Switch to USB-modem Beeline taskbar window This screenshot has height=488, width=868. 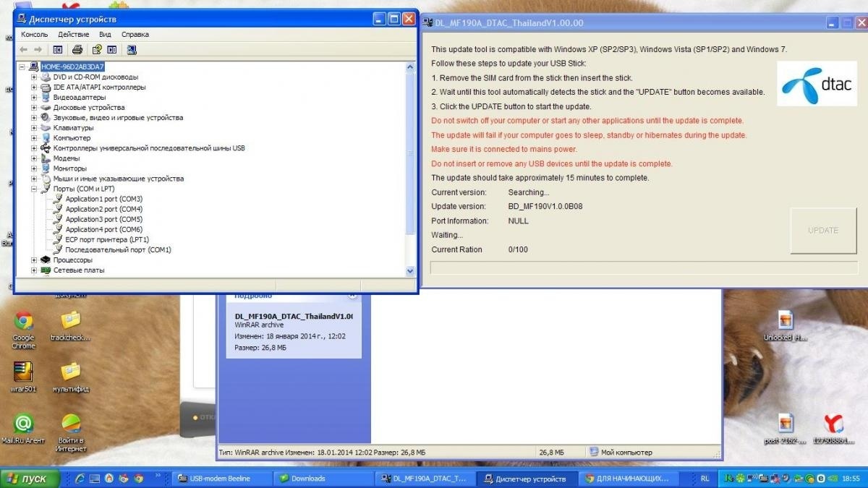[x=222, y=478]
